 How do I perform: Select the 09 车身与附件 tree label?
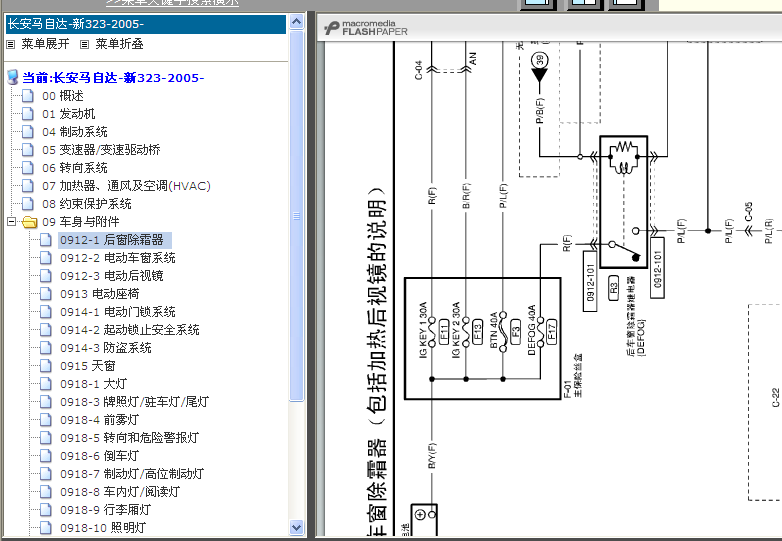(x=81, y=221)
